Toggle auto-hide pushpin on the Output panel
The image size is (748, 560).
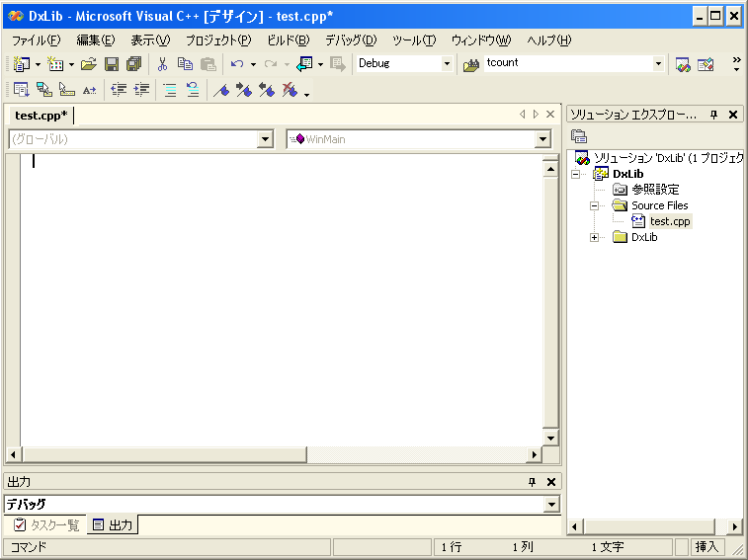(x=533, y=482)
